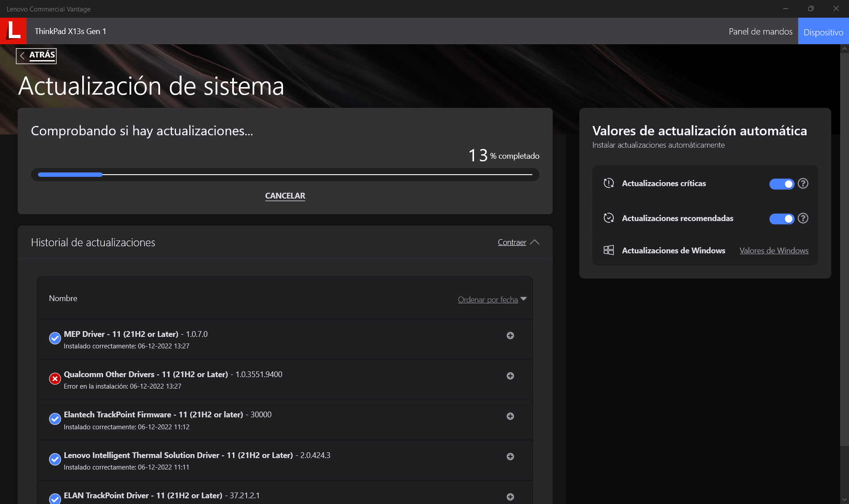Click the red error icon for Qualcomm drivers

coord(55,379)
